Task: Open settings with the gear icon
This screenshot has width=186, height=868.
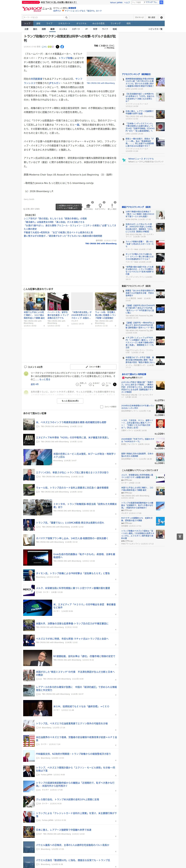Action: 161,18
